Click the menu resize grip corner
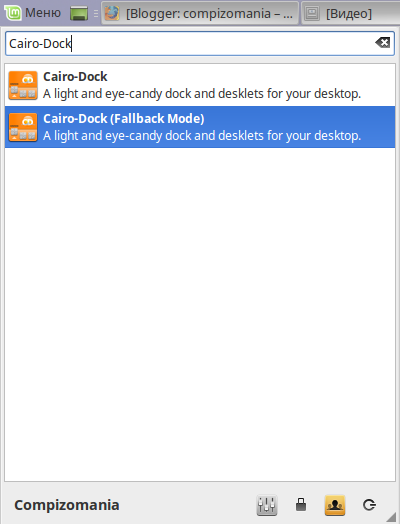The image size is (400, 524). click(x=392, y=517)
